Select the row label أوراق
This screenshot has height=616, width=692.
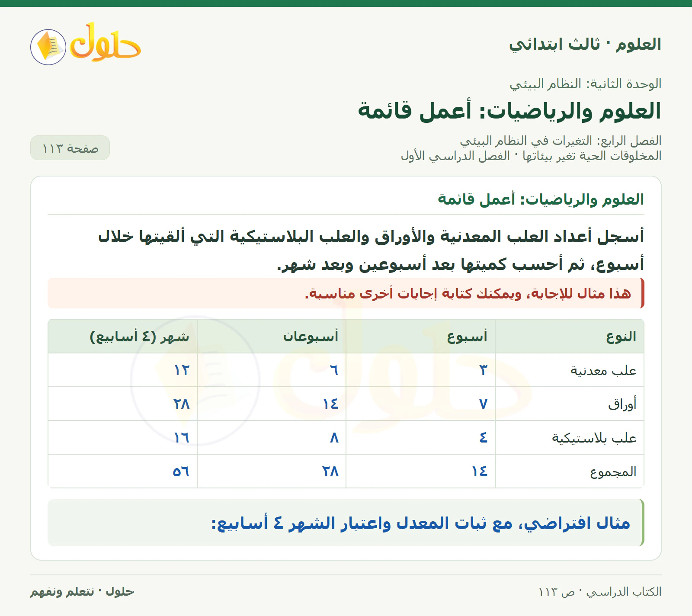point(622,404)
